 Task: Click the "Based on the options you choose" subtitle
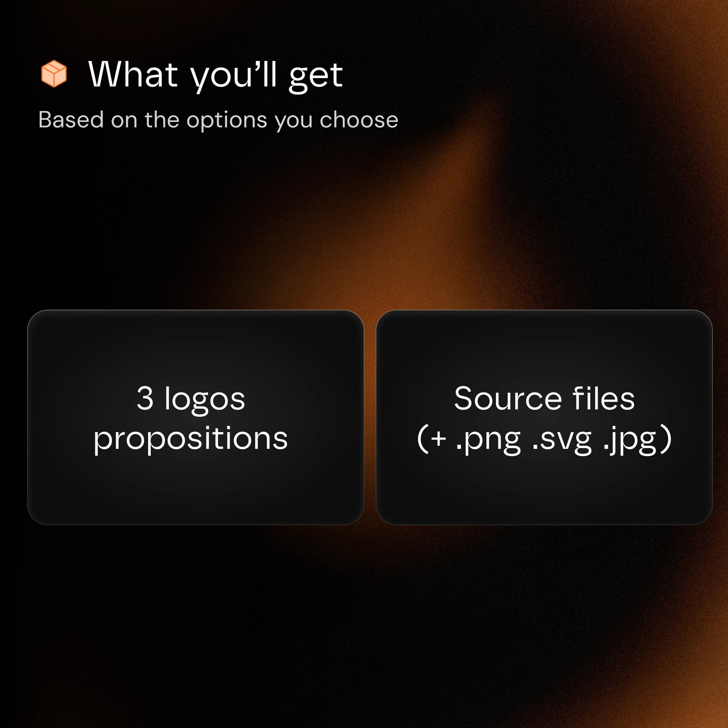[218, 120]
